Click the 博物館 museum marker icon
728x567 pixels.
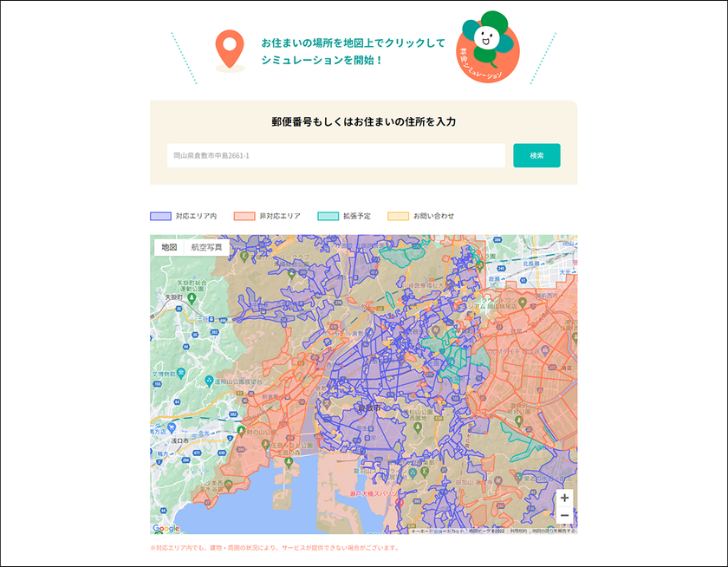pyautogui.click(x=181, y=373)
